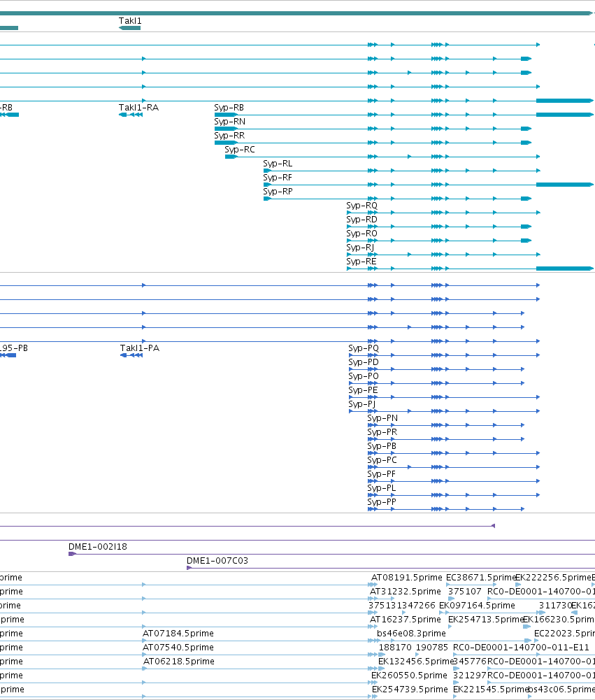Click the 345776 EST label
The image size is (595, 700).
470,661
